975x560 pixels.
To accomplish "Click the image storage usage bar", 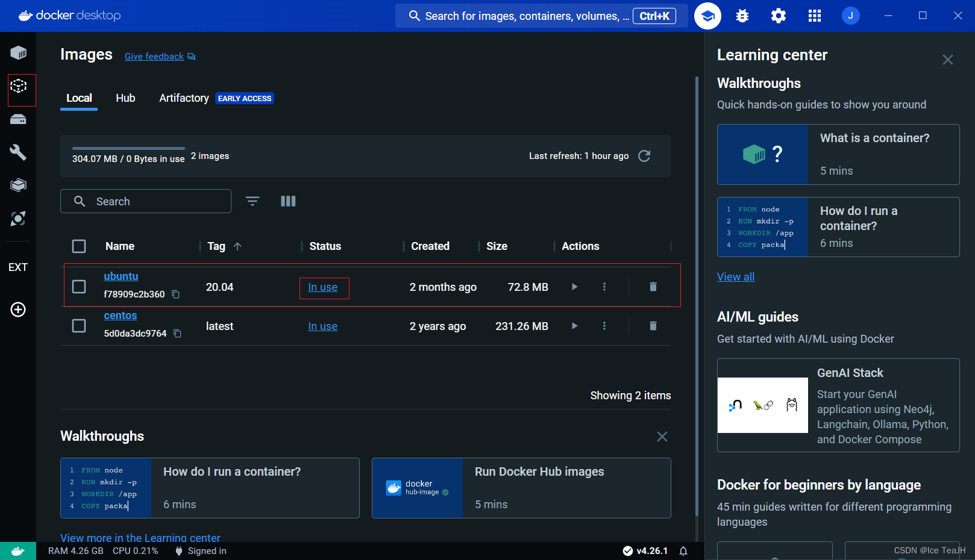I will pos(128,148).
